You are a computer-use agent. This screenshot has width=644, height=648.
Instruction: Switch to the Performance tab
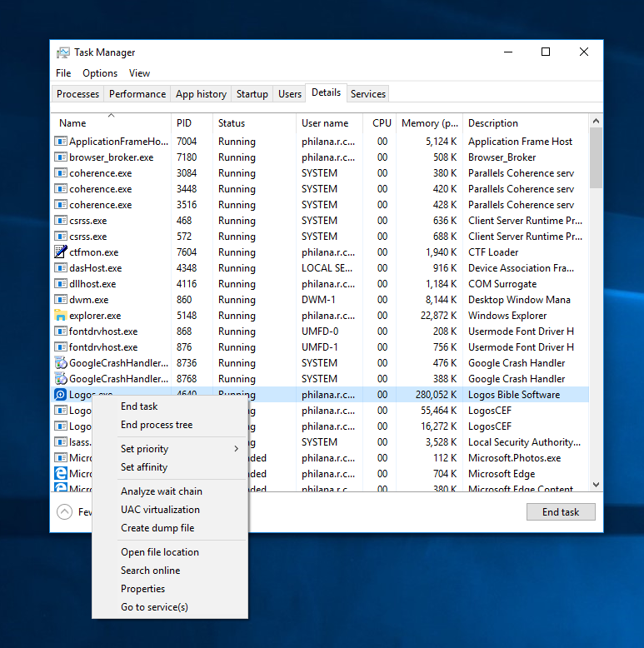(137, 94)
